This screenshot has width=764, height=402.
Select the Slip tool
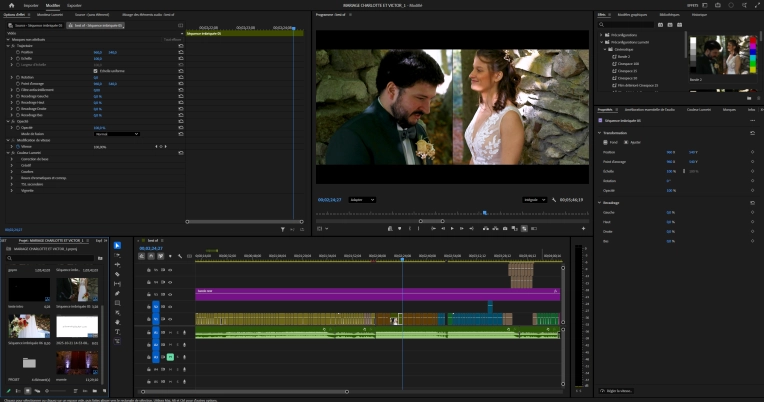(117, 284)
